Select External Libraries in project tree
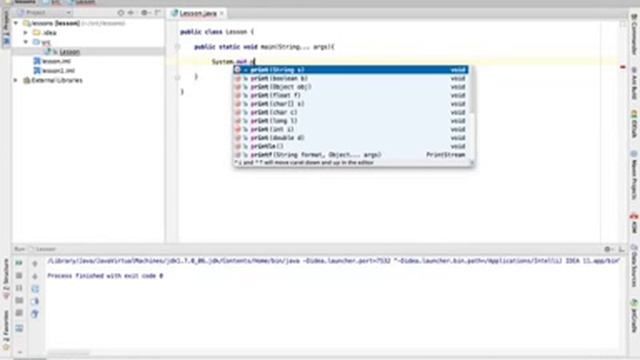 53,80
